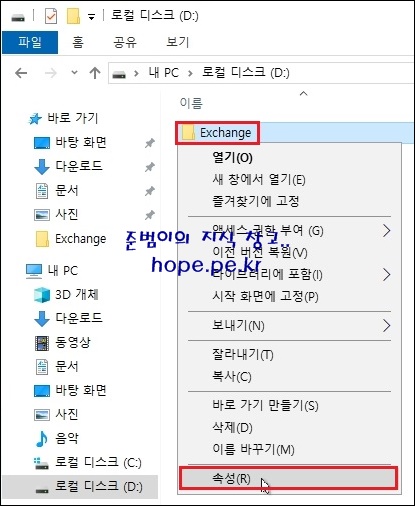415x506 pixels.
Task: Expand the chevron after 내 PC in address bar
Action: click(190, 73)
